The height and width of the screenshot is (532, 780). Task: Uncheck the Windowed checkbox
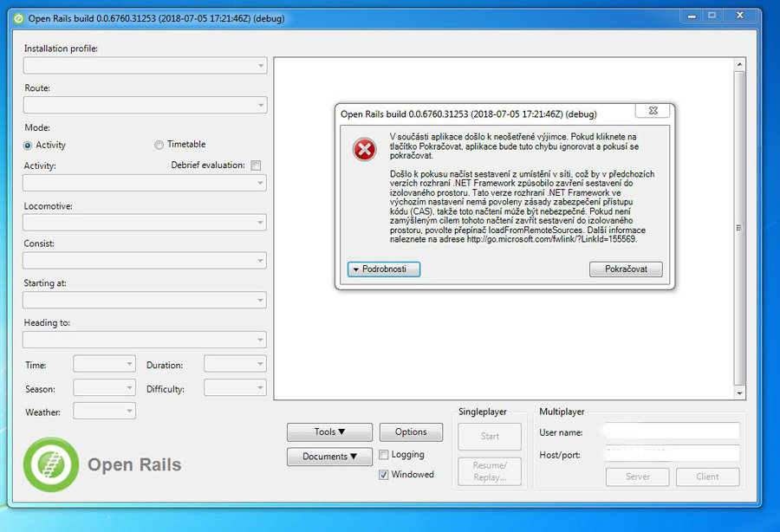(384, 475)
